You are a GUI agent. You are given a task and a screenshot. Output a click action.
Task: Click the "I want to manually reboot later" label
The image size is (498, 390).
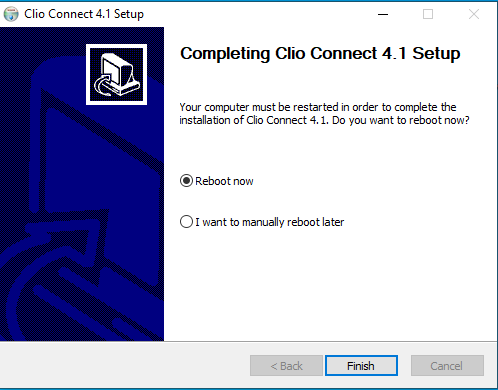coord(270,222)
